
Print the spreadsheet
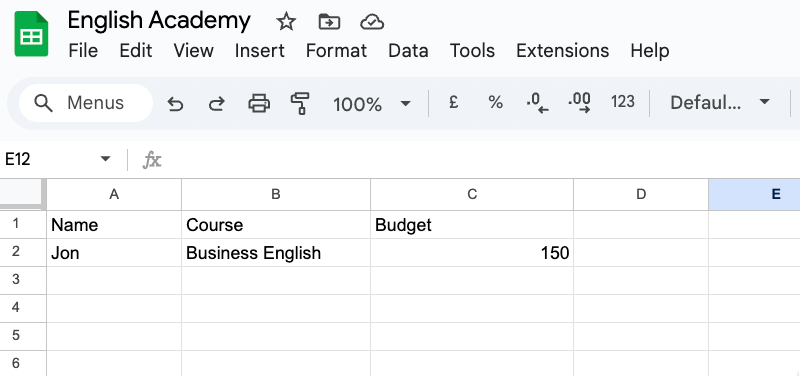(259, 103)
